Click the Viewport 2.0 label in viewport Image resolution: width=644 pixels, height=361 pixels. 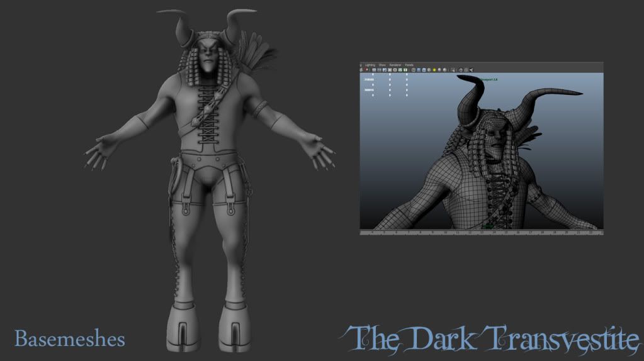point(489,80)
